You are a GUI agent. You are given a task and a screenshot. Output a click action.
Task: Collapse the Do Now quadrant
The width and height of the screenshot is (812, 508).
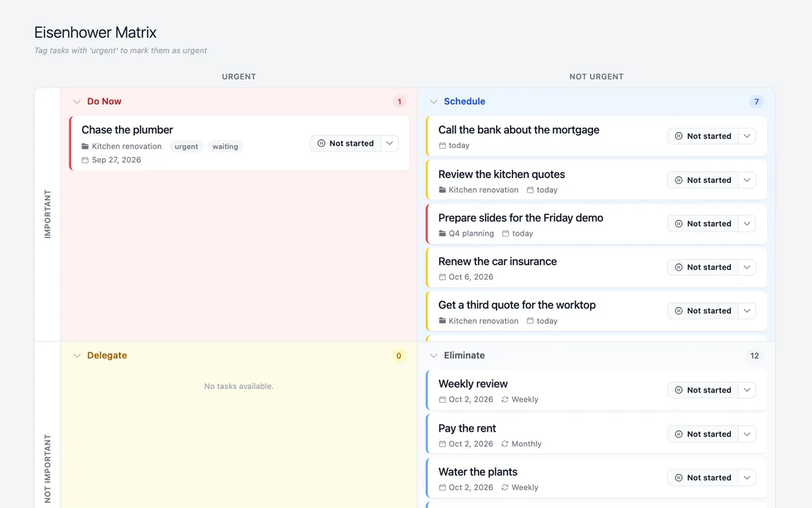(x=77, y=102)
